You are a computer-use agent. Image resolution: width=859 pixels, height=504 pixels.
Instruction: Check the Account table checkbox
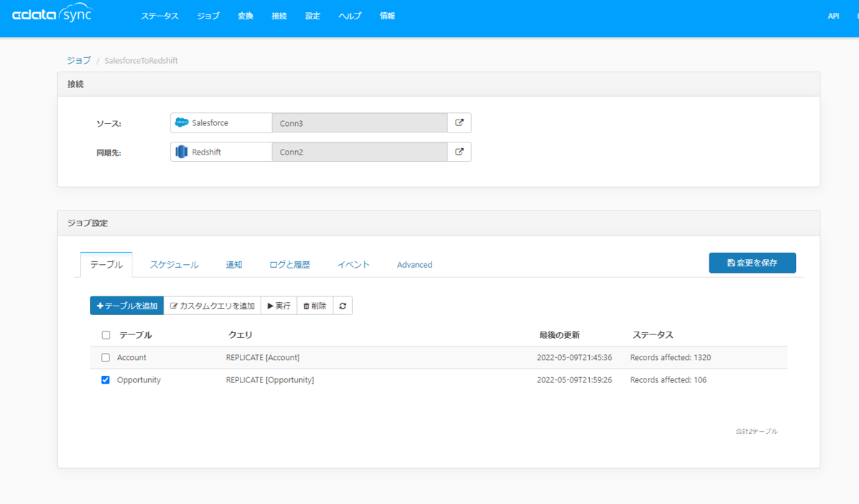[106, 357]
